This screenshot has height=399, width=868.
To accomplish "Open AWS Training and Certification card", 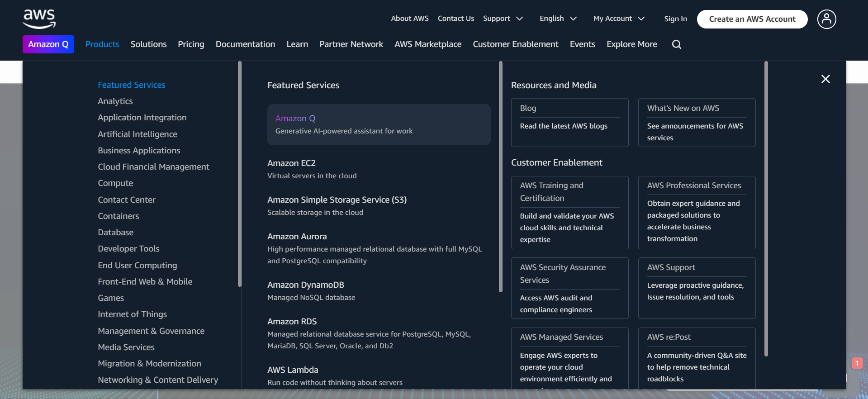I will click(x=569, y=213).
